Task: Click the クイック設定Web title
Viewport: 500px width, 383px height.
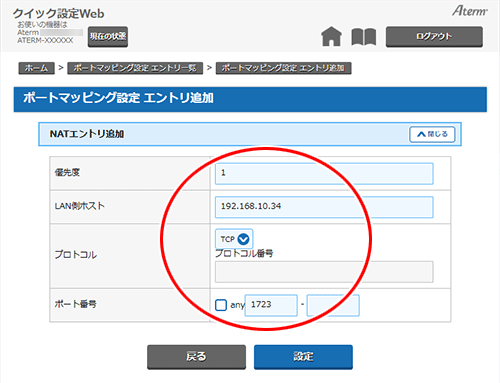Action: tap(59, 13)
